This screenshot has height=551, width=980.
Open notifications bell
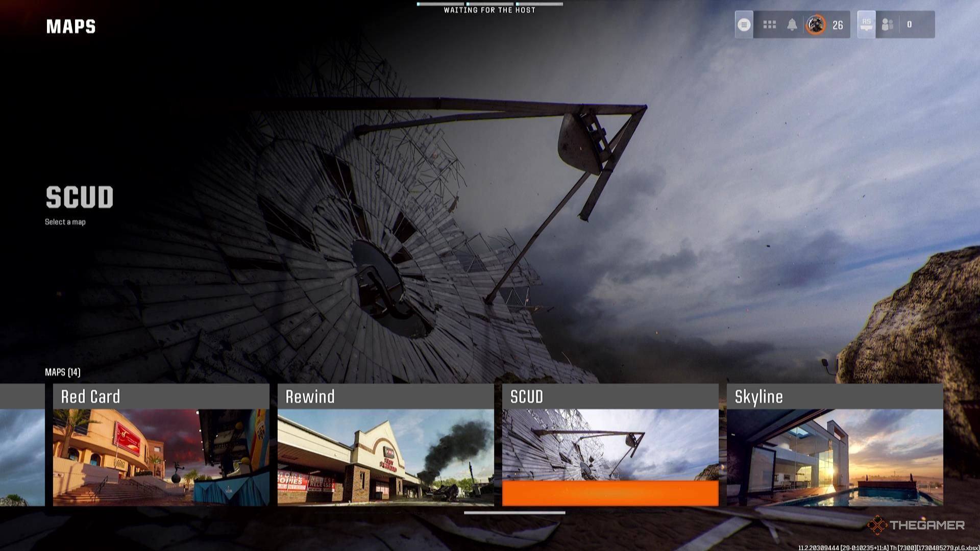(x=792, y=24)
